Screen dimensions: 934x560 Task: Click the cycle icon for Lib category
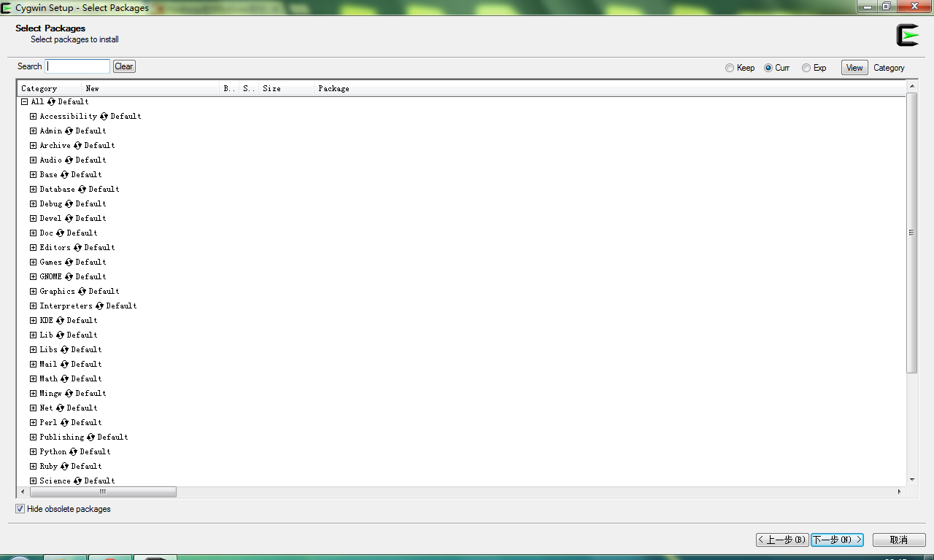(x=61, y=335)
